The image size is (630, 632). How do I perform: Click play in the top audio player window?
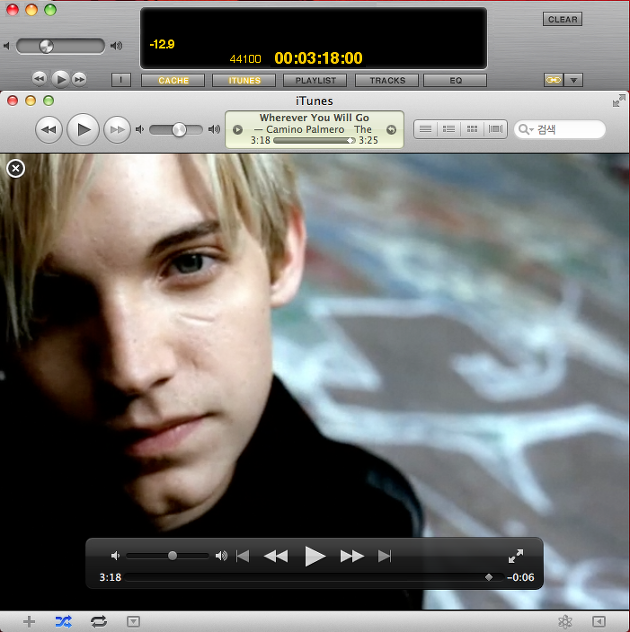60,79
